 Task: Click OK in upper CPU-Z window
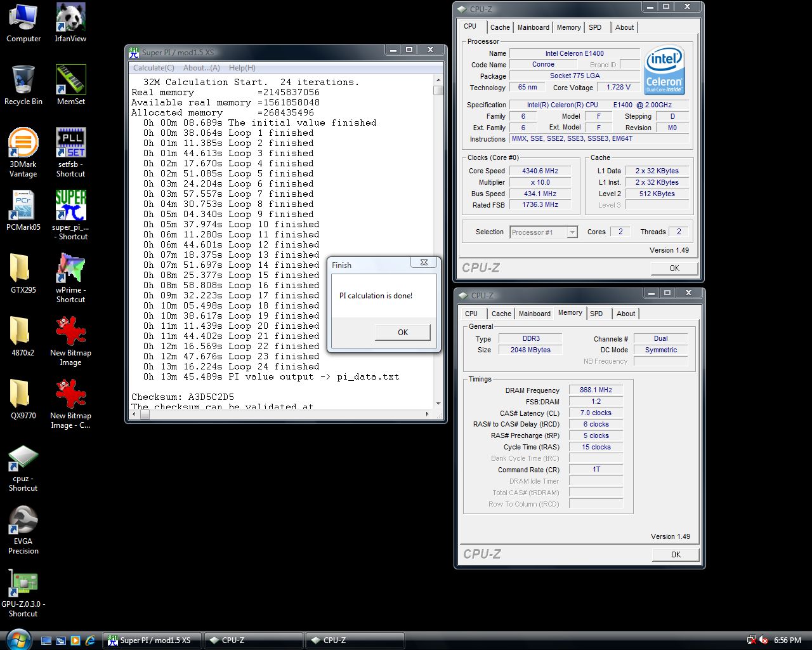click(x=674, y=269)
